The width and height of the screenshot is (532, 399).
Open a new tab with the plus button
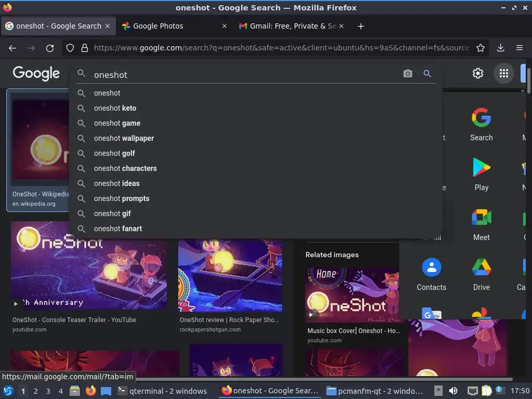click(361, 26)
